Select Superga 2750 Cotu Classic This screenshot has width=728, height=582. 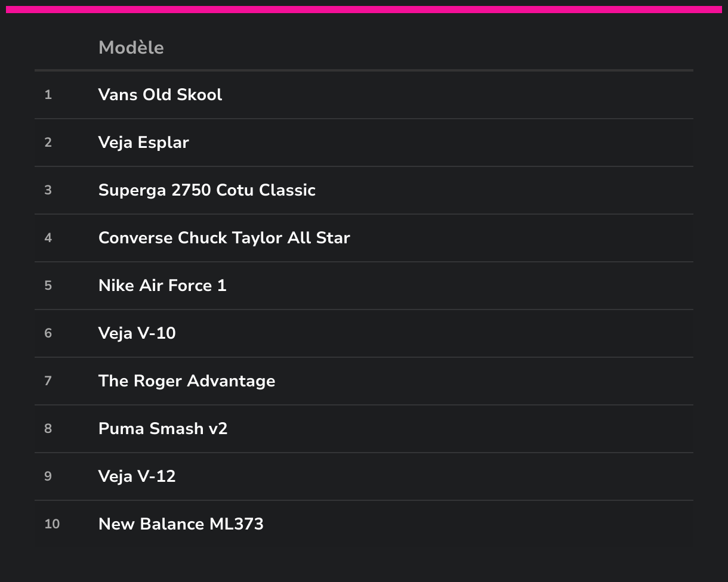click(x=363, y=190)
